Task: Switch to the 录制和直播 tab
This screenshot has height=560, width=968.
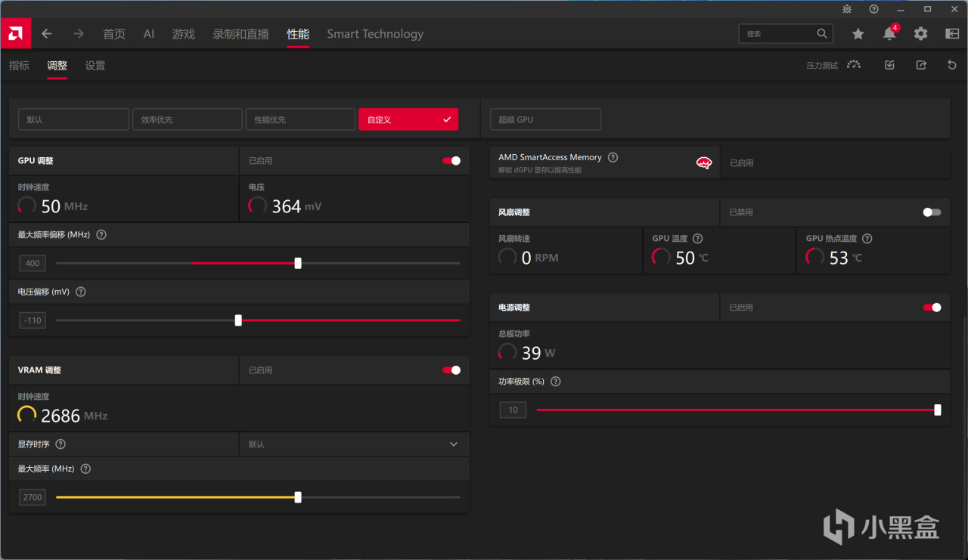Action: (x=241, y=34)
